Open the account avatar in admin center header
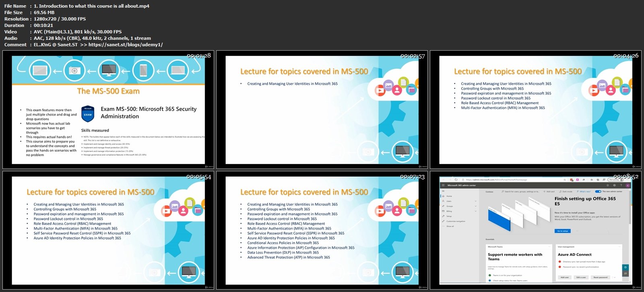 (628, 185)
